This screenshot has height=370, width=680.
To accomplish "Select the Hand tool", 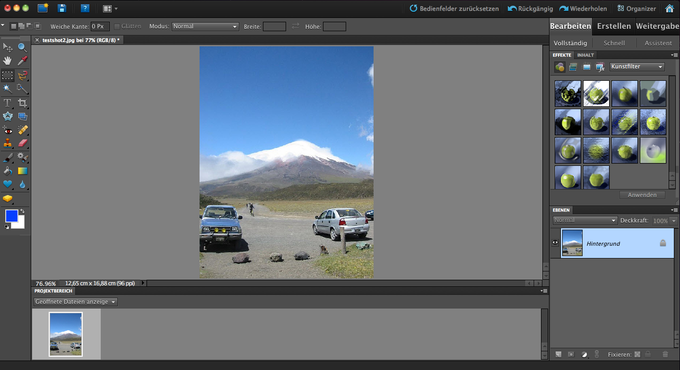I will click(7, 61).
